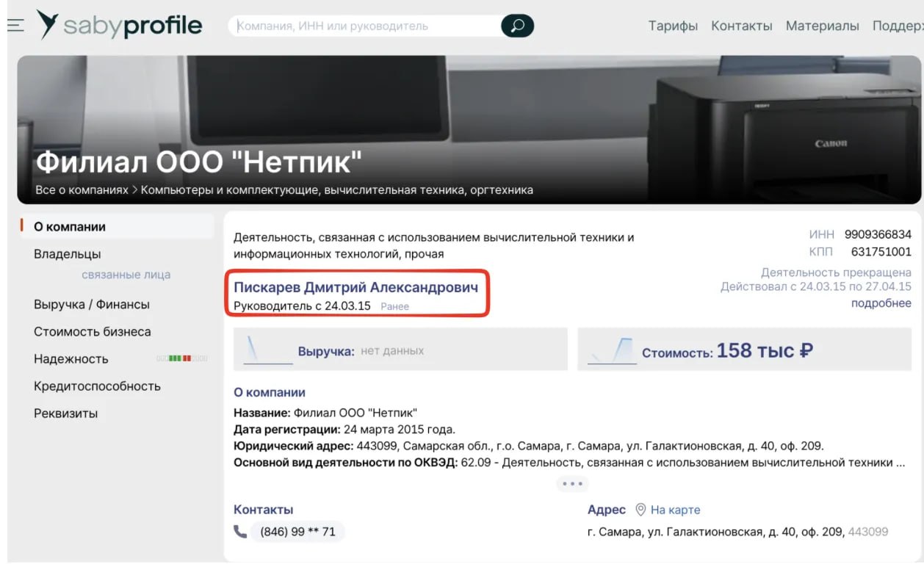Screen dimensions: 924x564
Task: Open связанные лица sidebar link
Action: [x=126, y=275]
